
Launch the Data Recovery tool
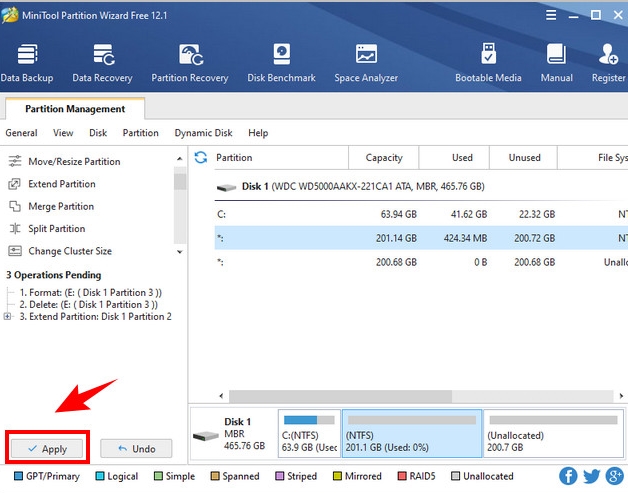point(103,63)
